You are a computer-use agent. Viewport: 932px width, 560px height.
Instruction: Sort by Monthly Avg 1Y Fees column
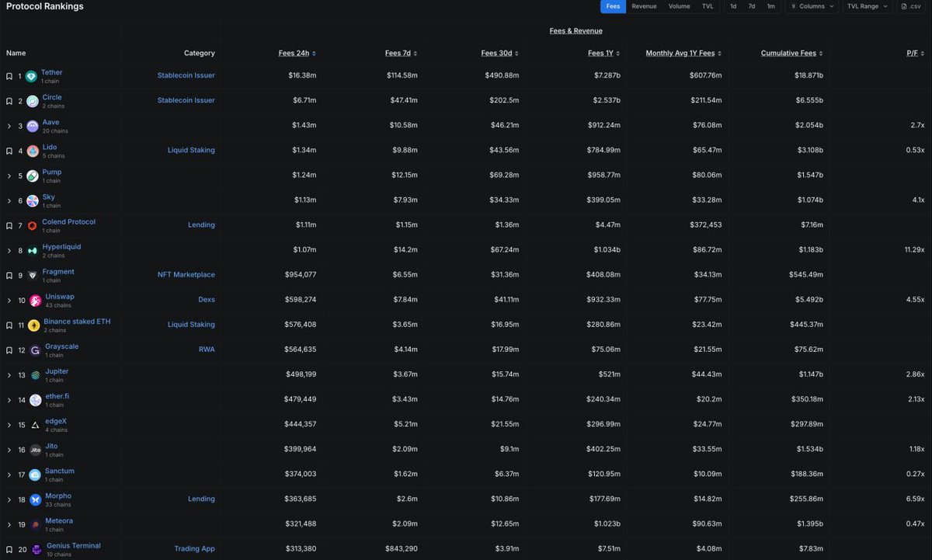tap(683, 53)
